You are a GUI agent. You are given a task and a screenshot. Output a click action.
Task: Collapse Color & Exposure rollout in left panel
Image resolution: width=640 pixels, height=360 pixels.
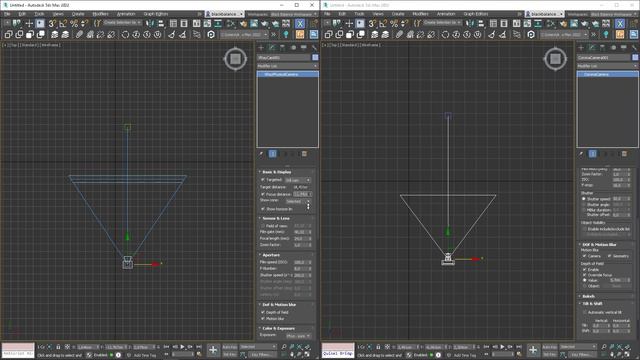tap(278, 329)
